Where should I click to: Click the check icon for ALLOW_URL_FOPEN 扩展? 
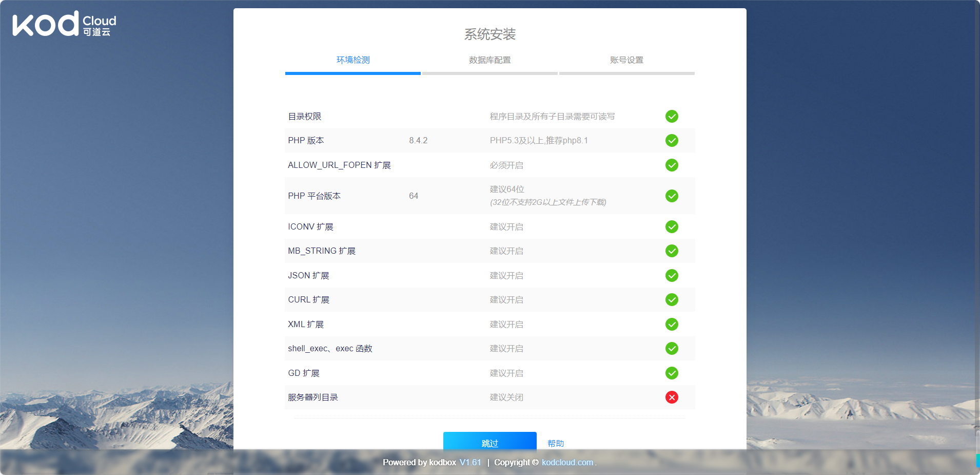tap(672, 165)
